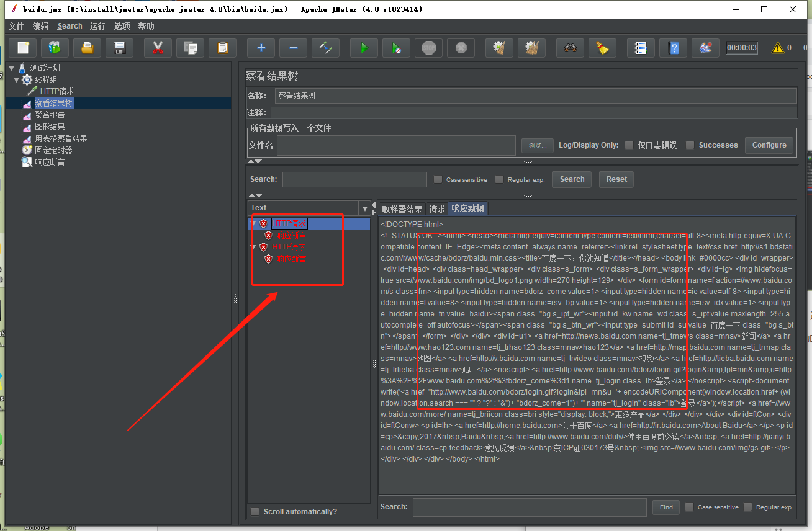Select 固定定时器 in the test plan tree
The image size is (812, 531).
pos(53,150)
